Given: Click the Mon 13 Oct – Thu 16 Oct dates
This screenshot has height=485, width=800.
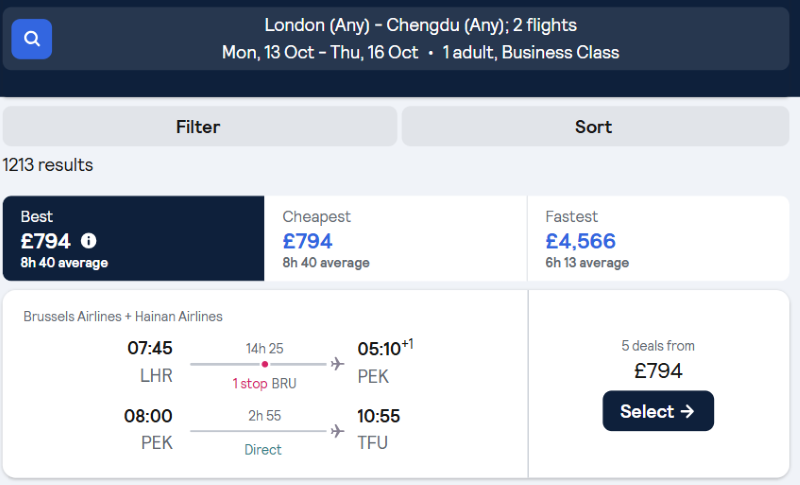Looking at the screenshot, I should coord(320,53).
